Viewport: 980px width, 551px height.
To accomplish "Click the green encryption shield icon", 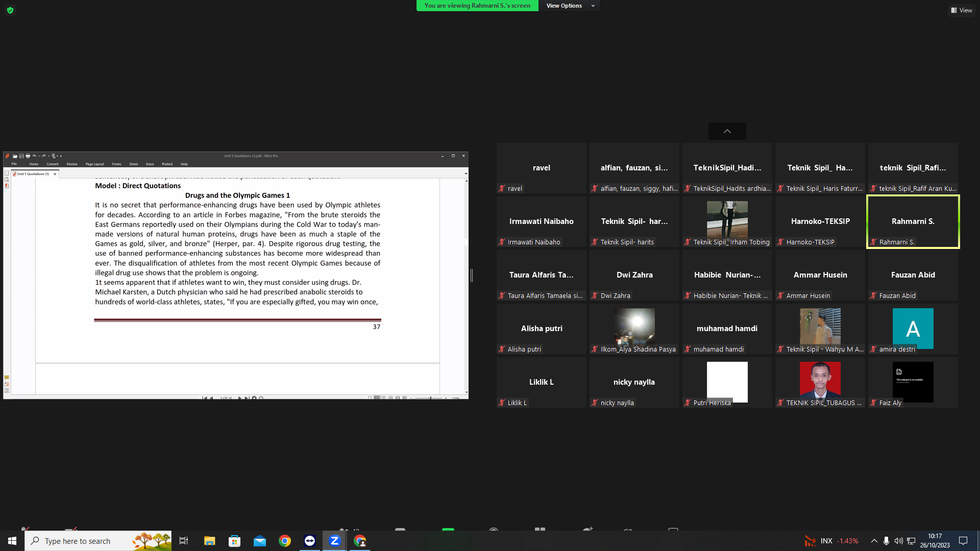I will (x=10, y=10).
